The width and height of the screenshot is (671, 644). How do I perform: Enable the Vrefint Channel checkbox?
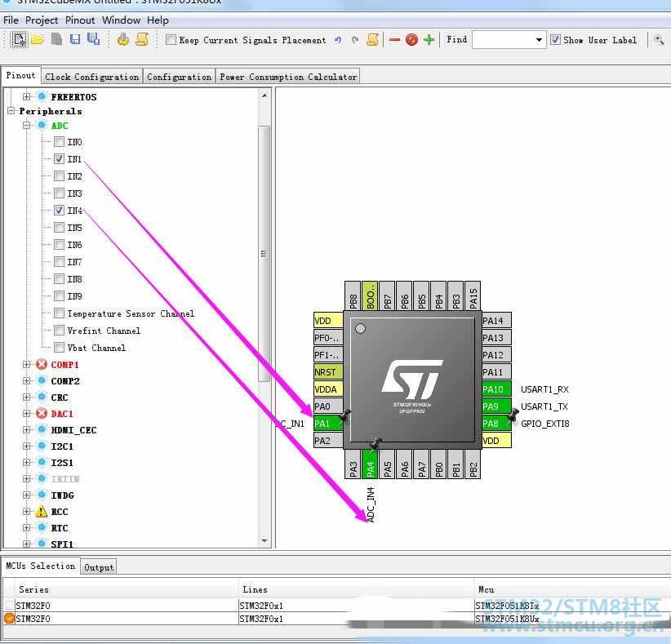[59, 331]
